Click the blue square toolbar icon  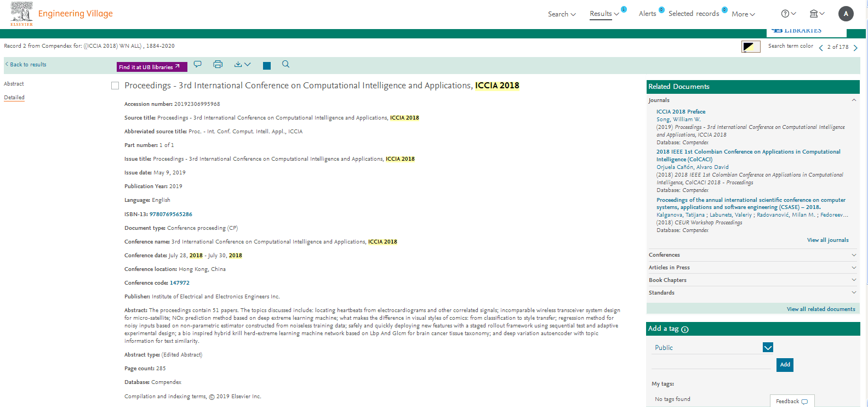tap(267, 66)
